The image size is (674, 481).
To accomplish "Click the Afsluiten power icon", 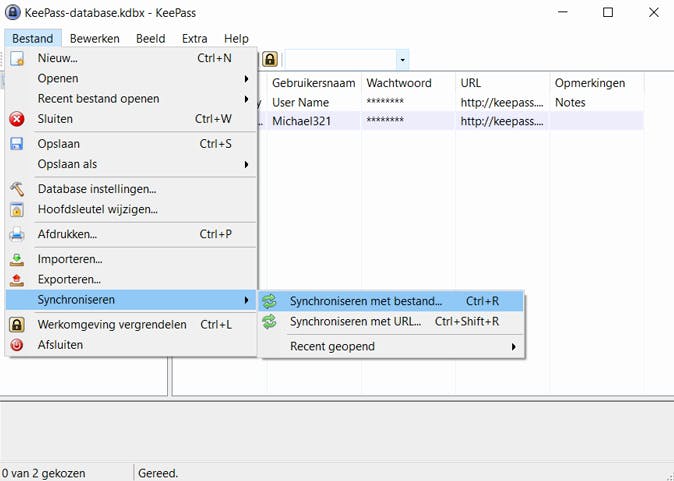I will coord(17,345).
